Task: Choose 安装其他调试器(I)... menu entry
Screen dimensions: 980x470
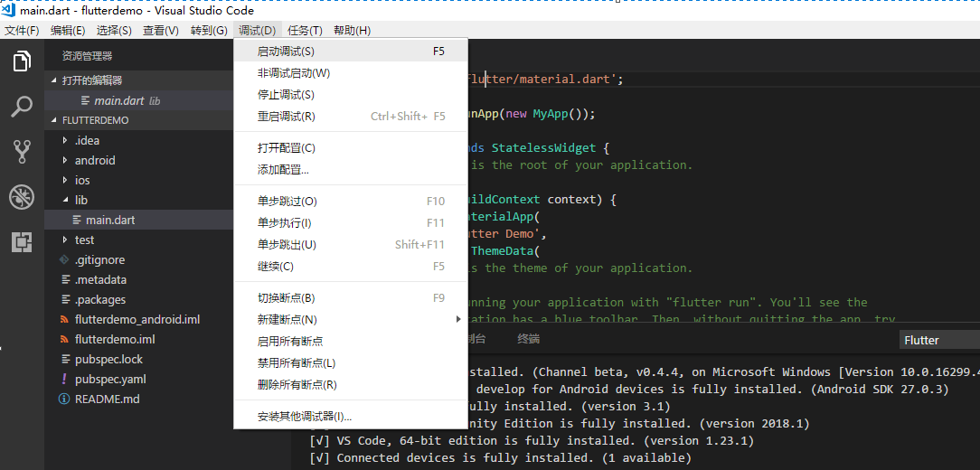Action: coord(351,417)
